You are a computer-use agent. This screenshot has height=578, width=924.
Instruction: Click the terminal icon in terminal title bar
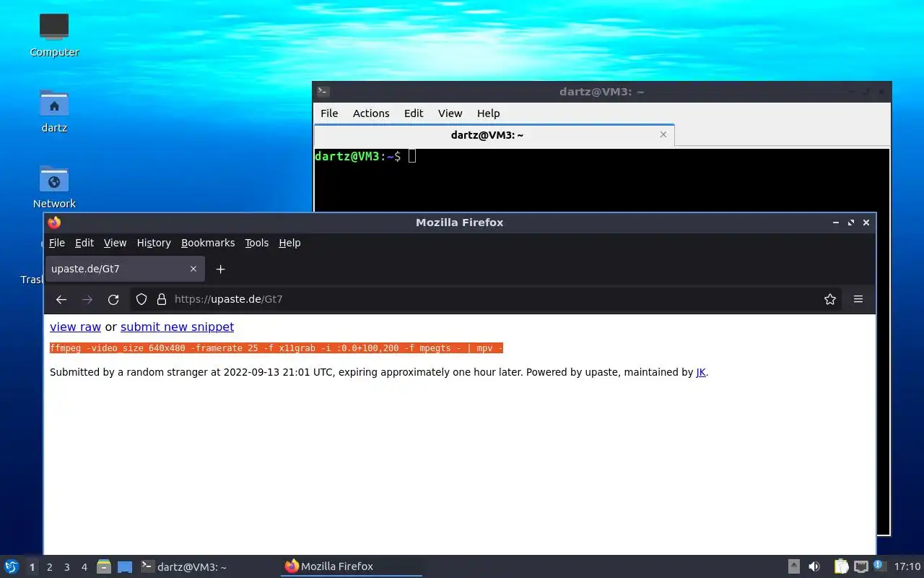coord(323,92)
